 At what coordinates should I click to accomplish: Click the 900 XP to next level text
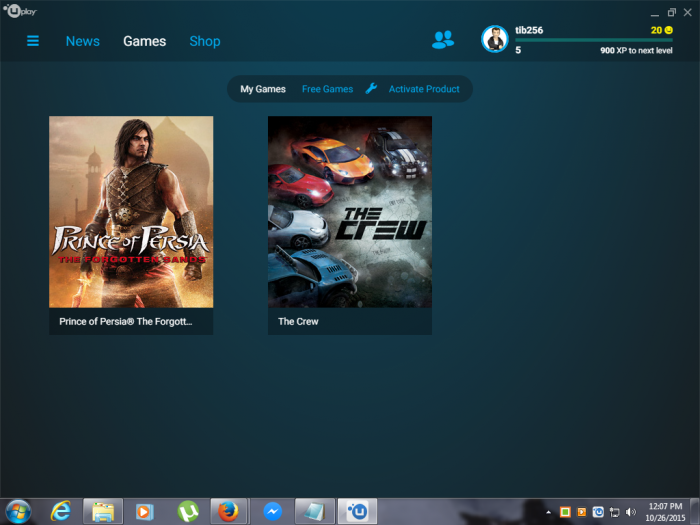tap(636, 50)
